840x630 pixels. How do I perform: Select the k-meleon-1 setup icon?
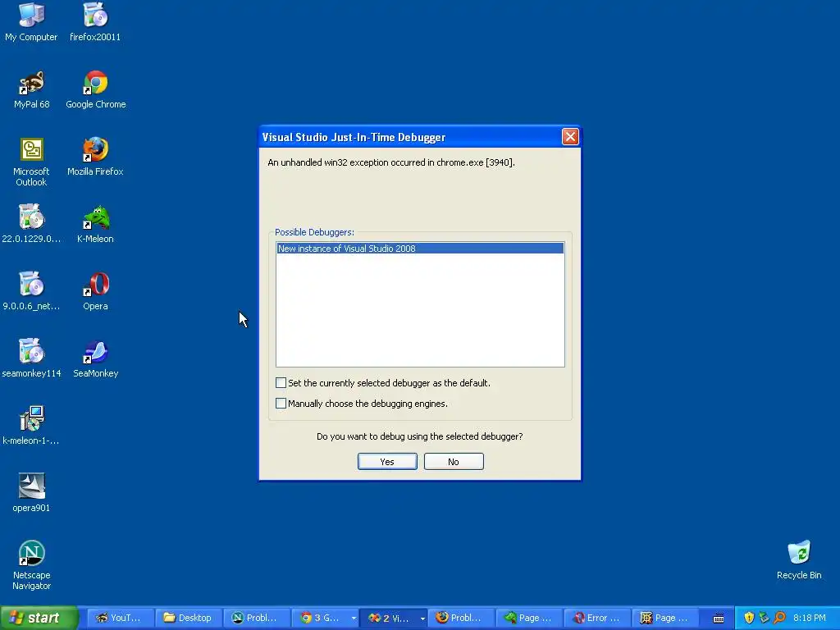pos(31,426)
